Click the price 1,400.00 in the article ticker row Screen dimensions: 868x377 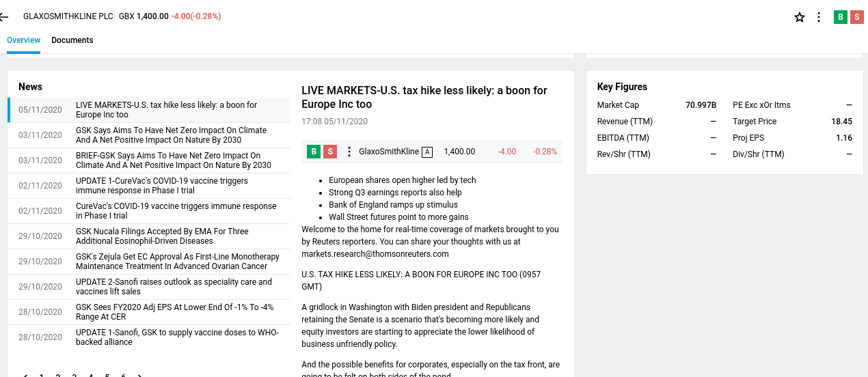[459, 152]
